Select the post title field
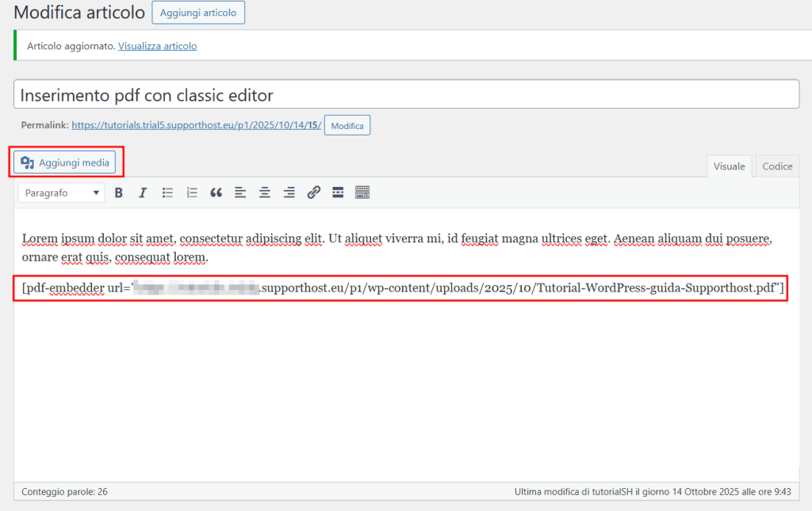The image size is (812, 511). pyautogui.click(x=406, y=93)
